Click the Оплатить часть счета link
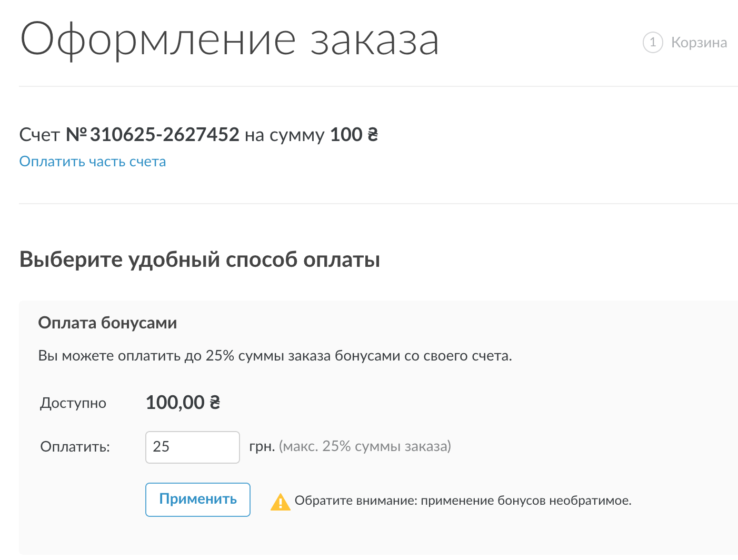 [93, 162]
